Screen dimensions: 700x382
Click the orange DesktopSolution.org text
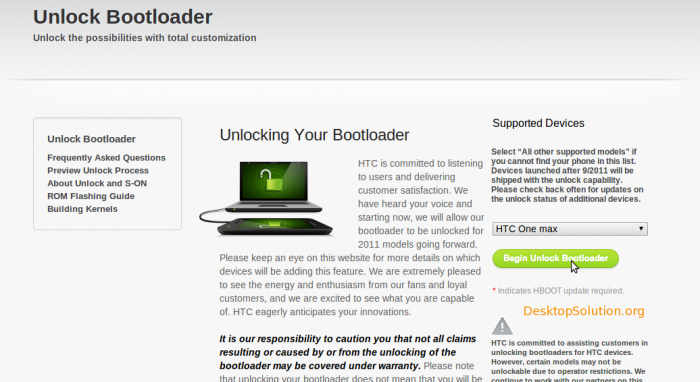tap(583, 311)
